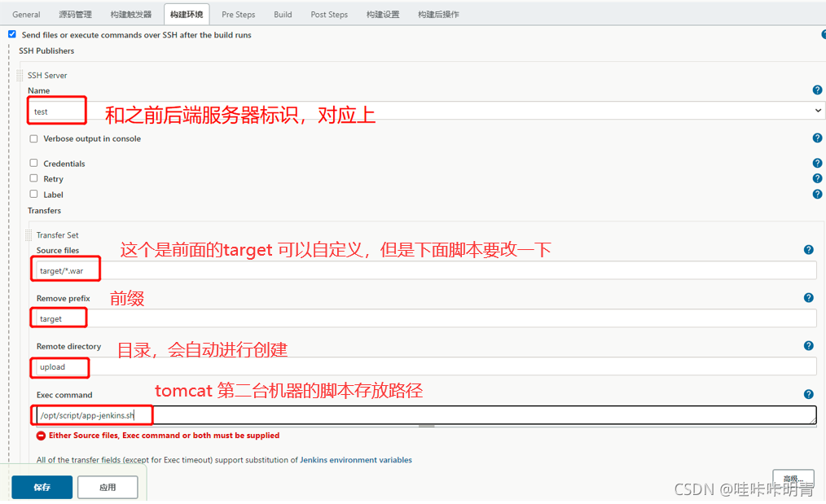Click the 'Either Source files' error message
This screenshot has height=504, width=826.
click(165, 436)
